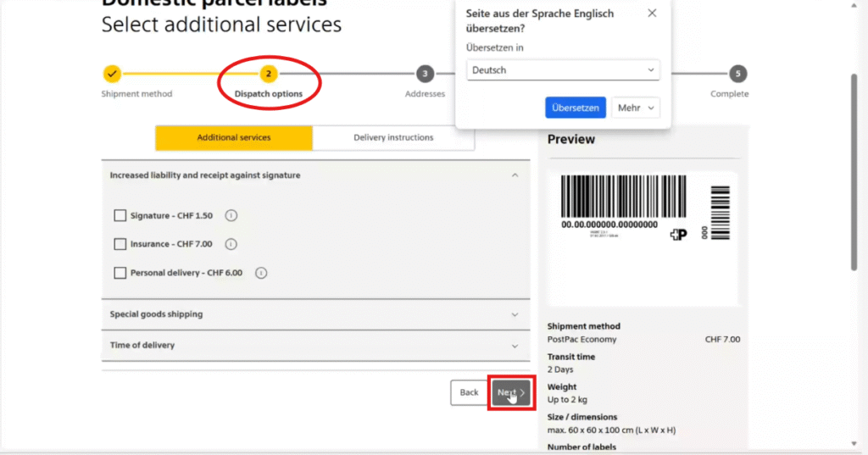
Task: Open the Deutsch language dropdown
Action: tap(563, 70)
